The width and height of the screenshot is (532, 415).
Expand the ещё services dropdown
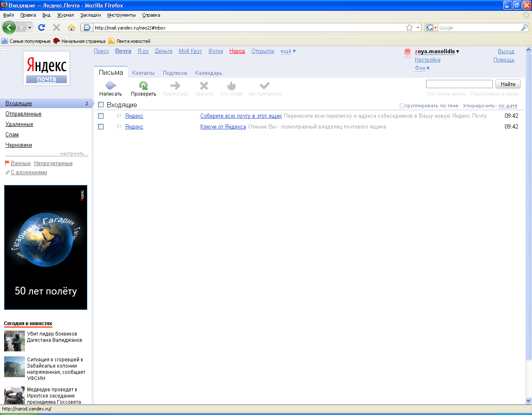click(288, 51)
